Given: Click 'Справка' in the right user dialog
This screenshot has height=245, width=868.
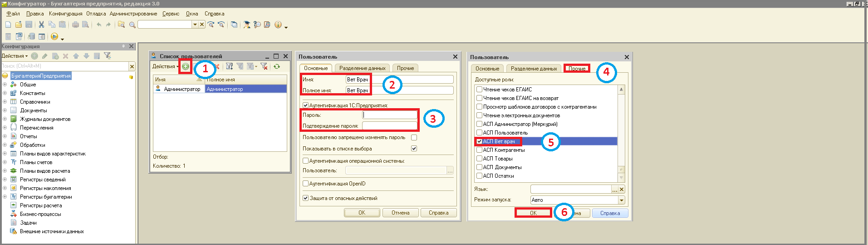Looking at the screenshot, I should (x=610, y=213).
